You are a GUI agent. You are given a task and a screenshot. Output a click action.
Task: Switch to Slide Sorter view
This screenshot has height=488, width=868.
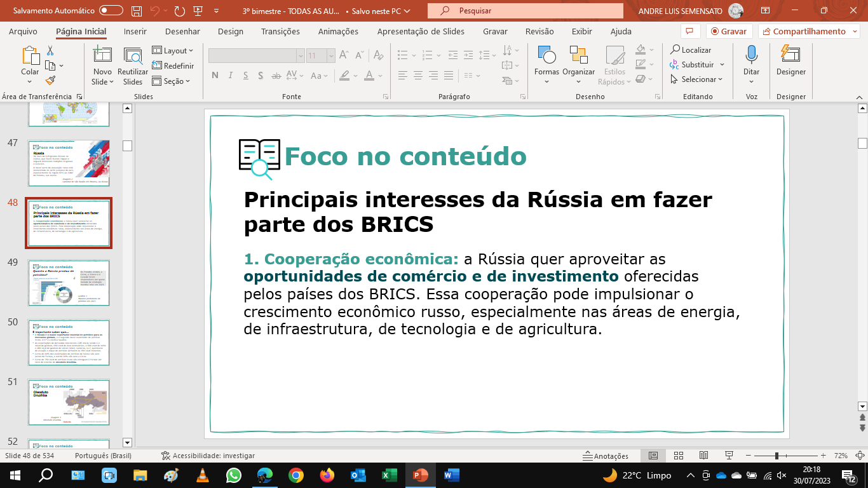[679, 456]
